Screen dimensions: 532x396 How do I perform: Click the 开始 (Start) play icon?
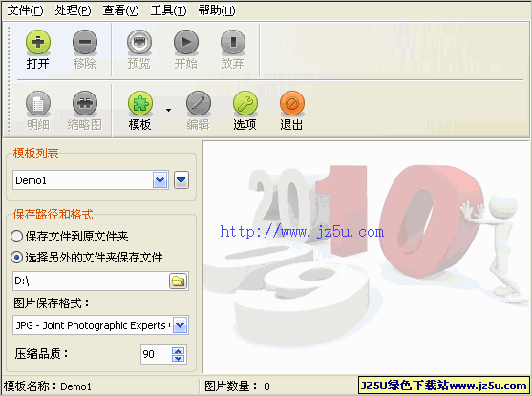tap(186, 42)
